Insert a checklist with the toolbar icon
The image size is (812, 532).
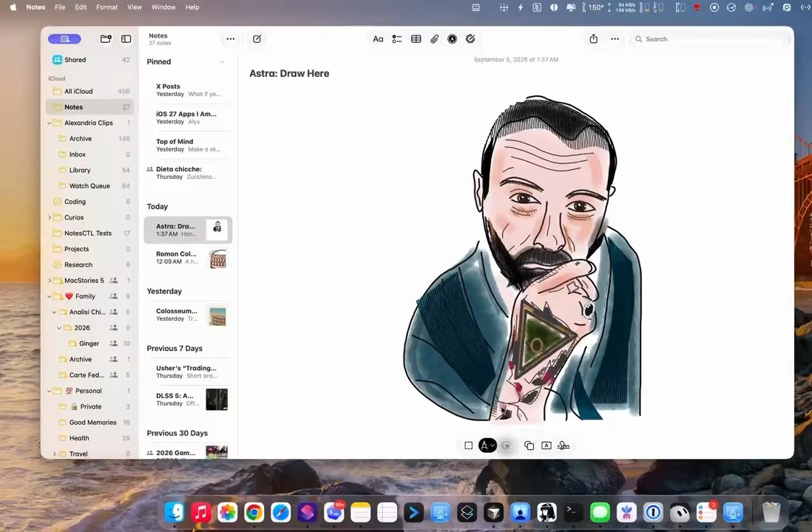coord(397,39)
